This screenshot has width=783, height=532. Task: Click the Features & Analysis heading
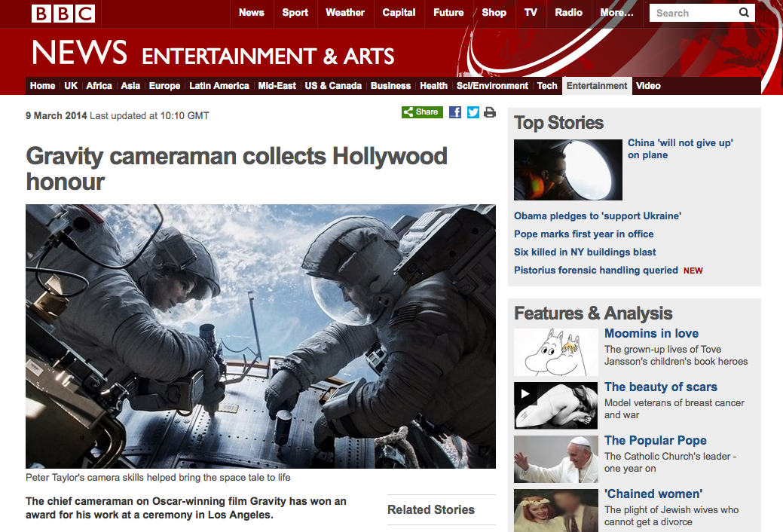click(x=593, y=313)
